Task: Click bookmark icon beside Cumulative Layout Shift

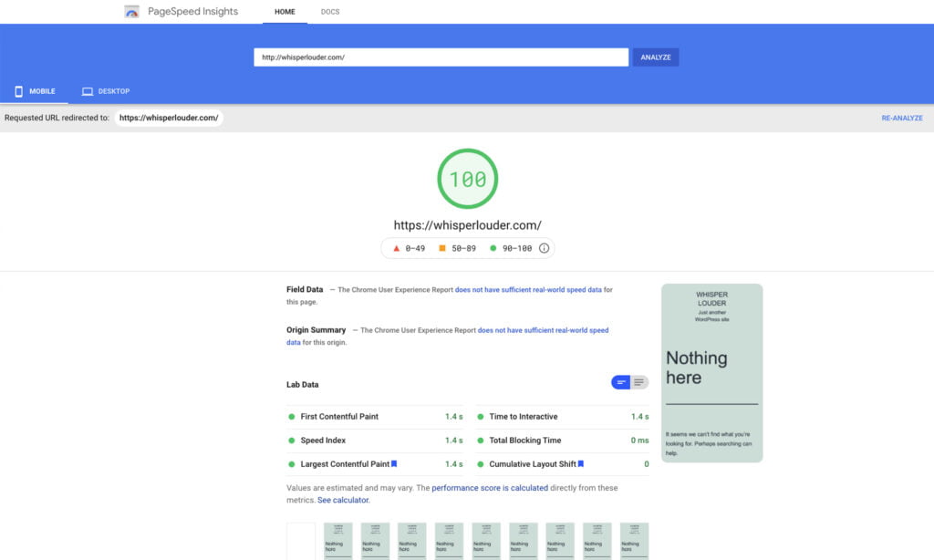Action: click(581, 464)
